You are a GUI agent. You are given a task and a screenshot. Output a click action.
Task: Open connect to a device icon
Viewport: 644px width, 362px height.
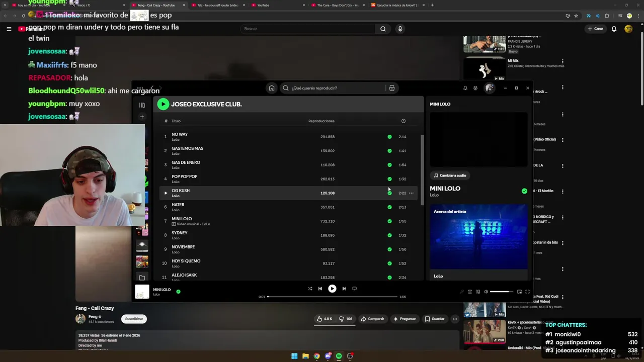click(478, 292)
